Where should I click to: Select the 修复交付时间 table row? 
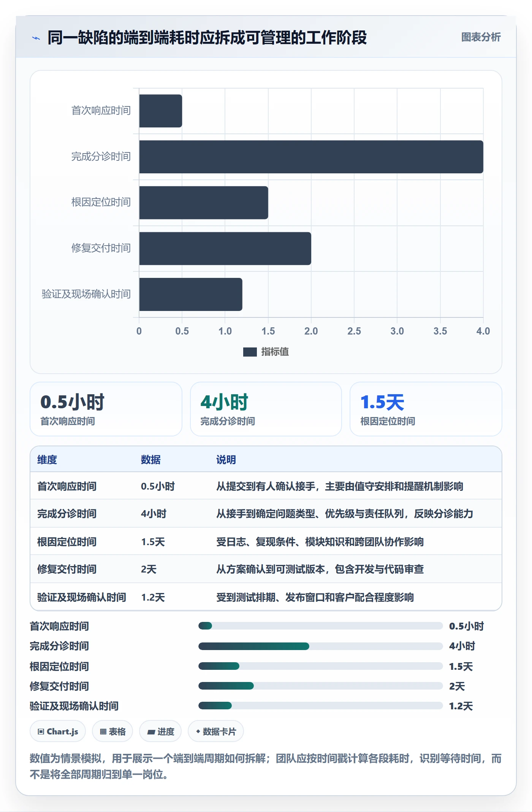click(x=266, y=569)
